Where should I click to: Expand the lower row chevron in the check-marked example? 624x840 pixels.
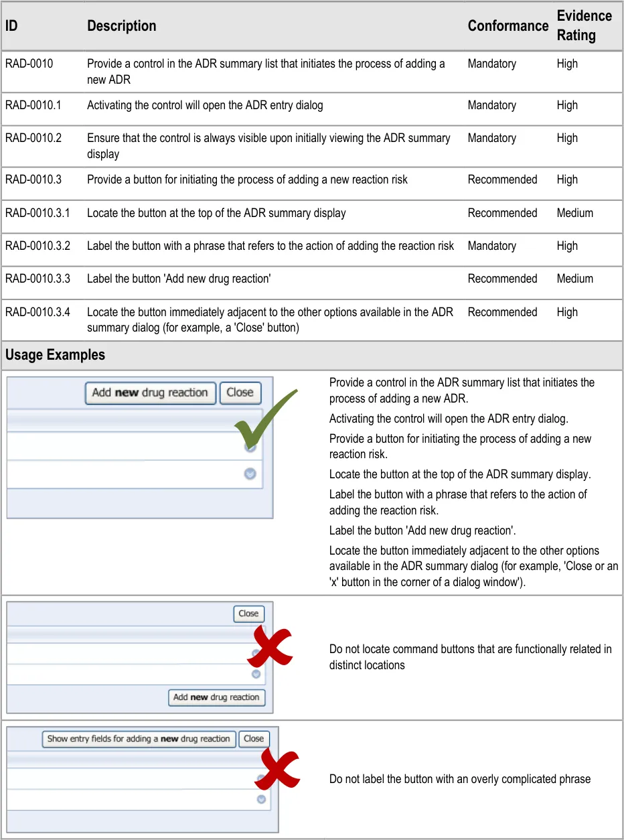click(x=250, y=474)
